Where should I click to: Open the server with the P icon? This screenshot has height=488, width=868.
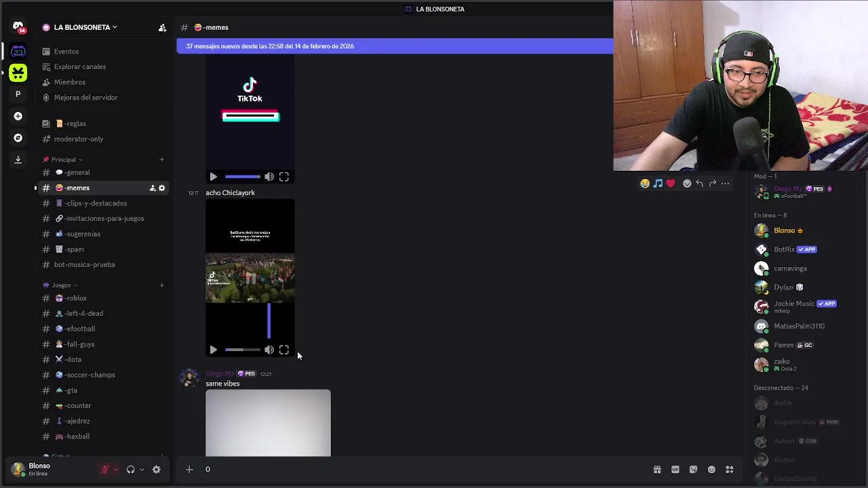click(x=18, y=94)
